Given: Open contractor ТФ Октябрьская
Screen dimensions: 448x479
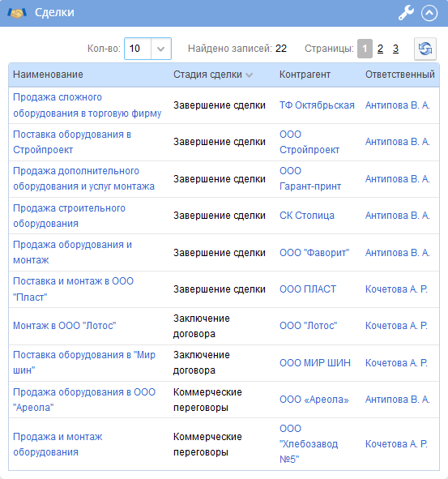Looking at the screenshot, I should (x=317, y=105).
